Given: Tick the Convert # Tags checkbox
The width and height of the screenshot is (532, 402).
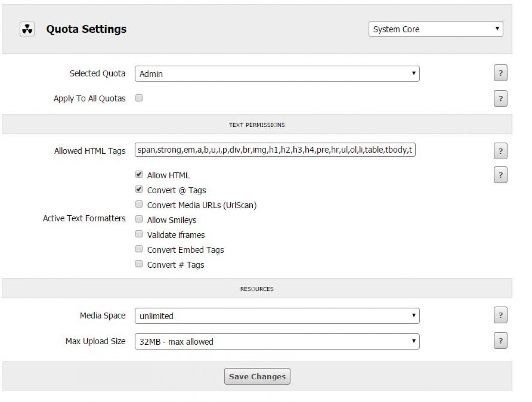Looking at the screenshot, I should coord(139,264).
